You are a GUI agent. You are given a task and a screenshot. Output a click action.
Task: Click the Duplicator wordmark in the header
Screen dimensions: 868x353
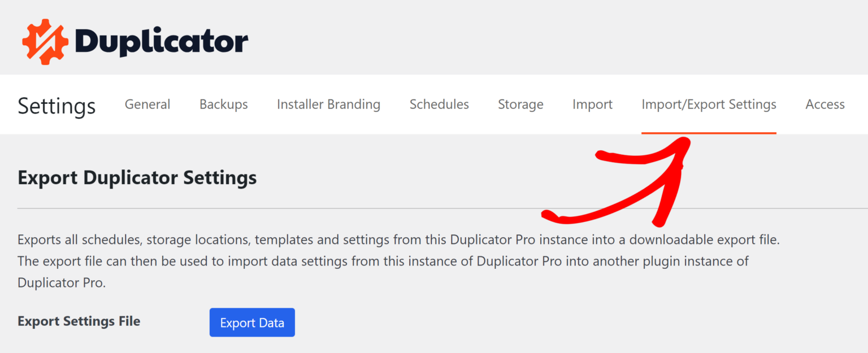coord(161,40)
